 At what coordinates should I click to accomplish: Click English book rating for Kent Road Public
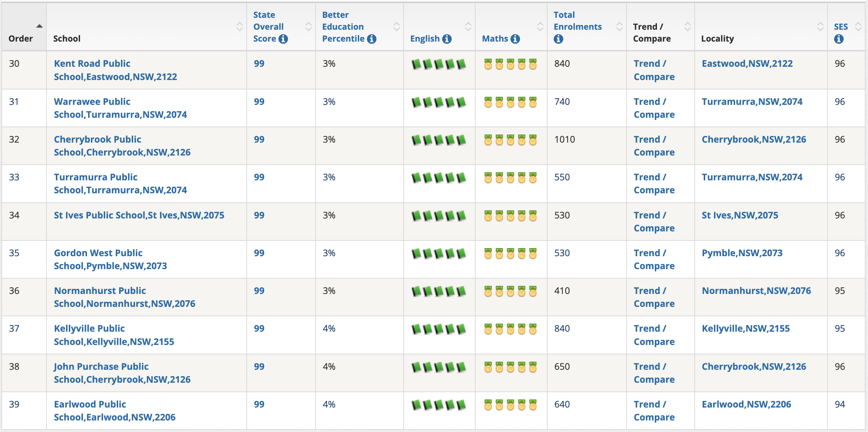439,64
